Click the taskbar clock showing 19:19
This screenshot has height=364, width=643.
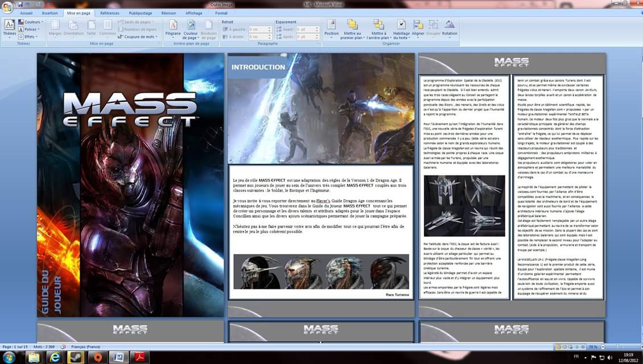(x=628, y=357)
